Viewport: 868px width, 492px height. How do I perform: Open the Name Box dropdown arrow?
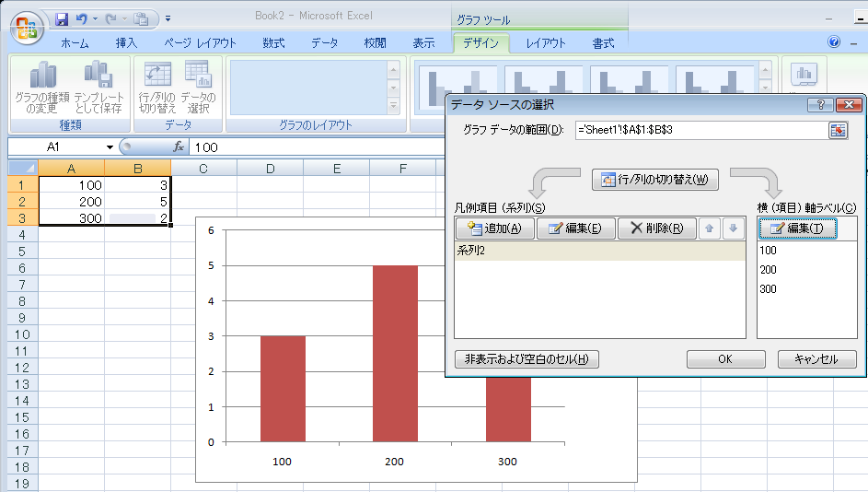coord(110,147)
